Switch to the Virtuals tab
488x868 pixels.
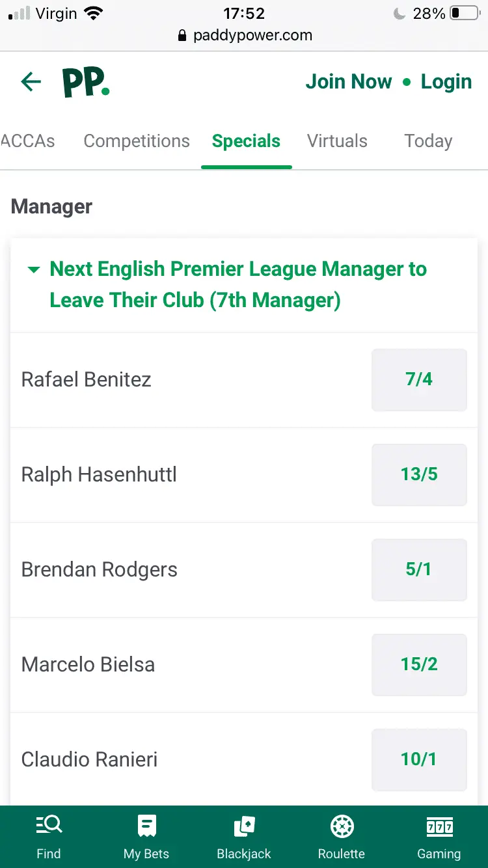pyautogui.click(x=337, y=141)
